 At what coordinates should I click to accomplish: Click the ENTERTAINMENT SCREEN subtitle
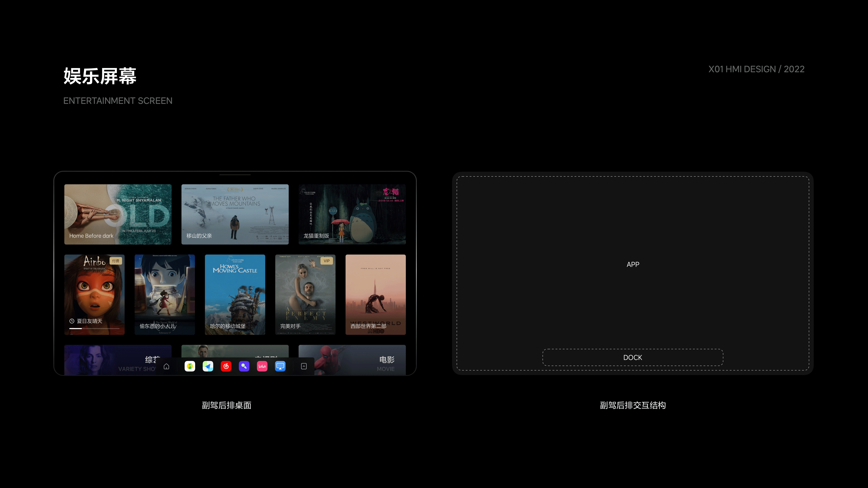(x=118, y=101)
